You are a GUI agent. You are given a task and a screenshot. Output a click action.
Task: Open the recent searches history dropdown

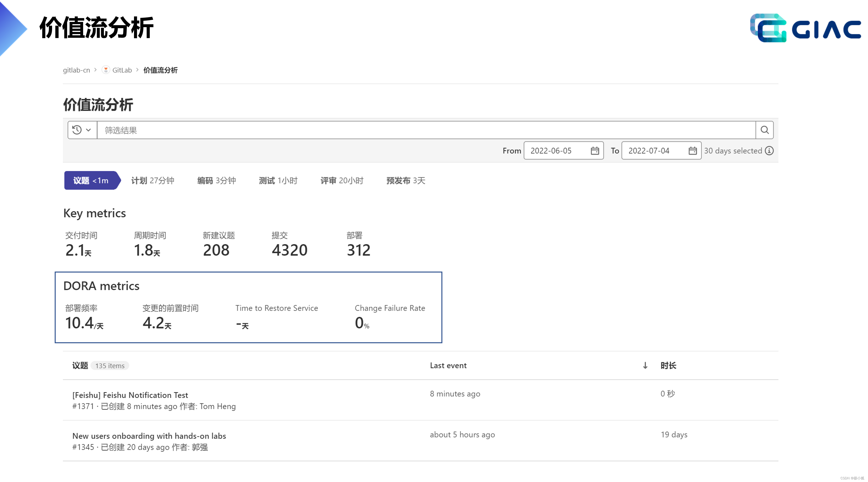tap(82, 130)
